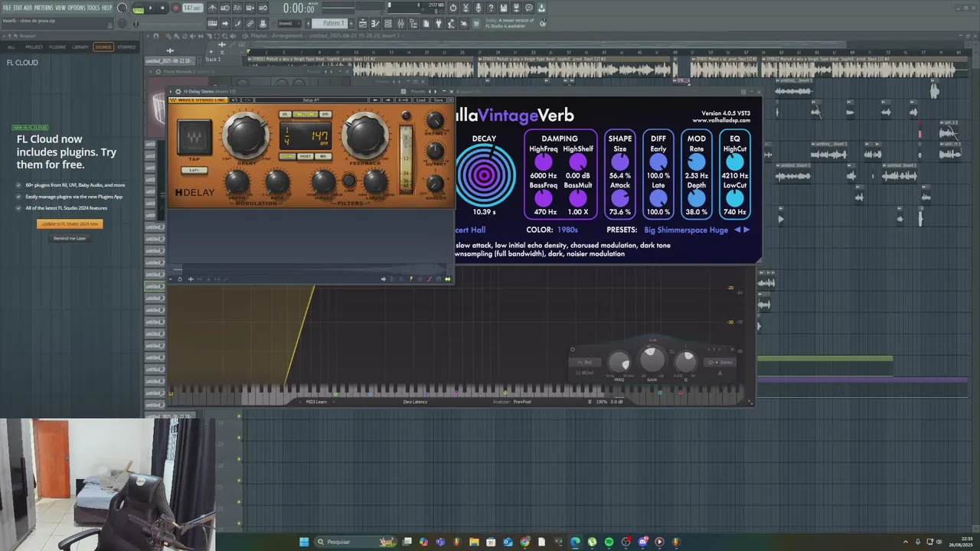Toggle the LoFi button on H-Delay
This screenshot has height=551, width=980.
pos(194,170)
